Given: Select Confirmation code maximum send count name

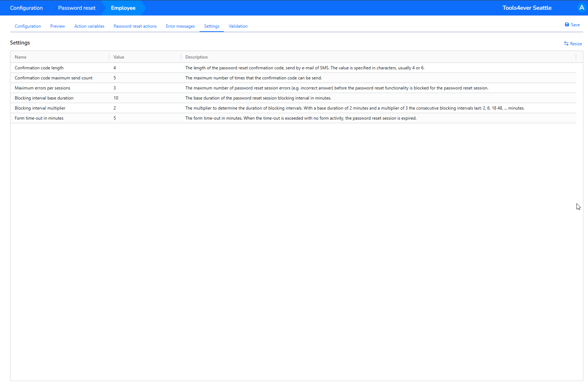Looking at the screenshot, I should click(54, 78).
